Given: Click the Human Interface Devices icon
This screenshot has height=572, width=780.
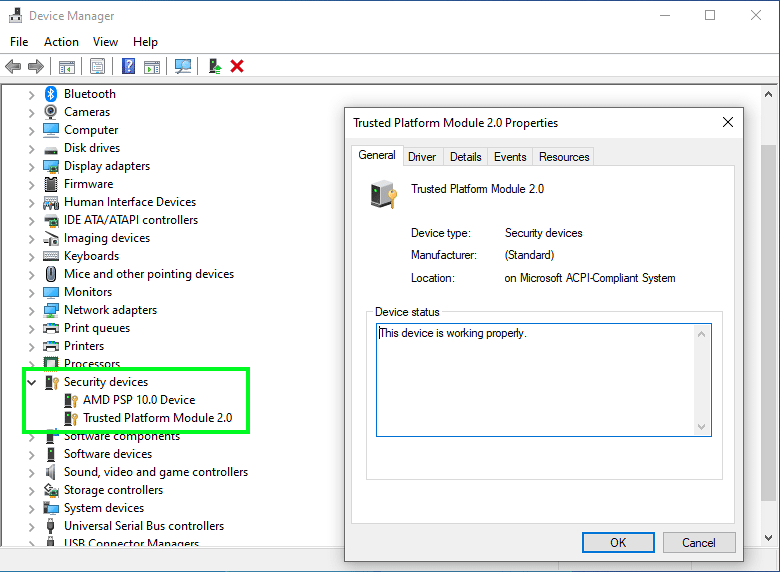Looking at the screenshot, I should click(51, 202).
